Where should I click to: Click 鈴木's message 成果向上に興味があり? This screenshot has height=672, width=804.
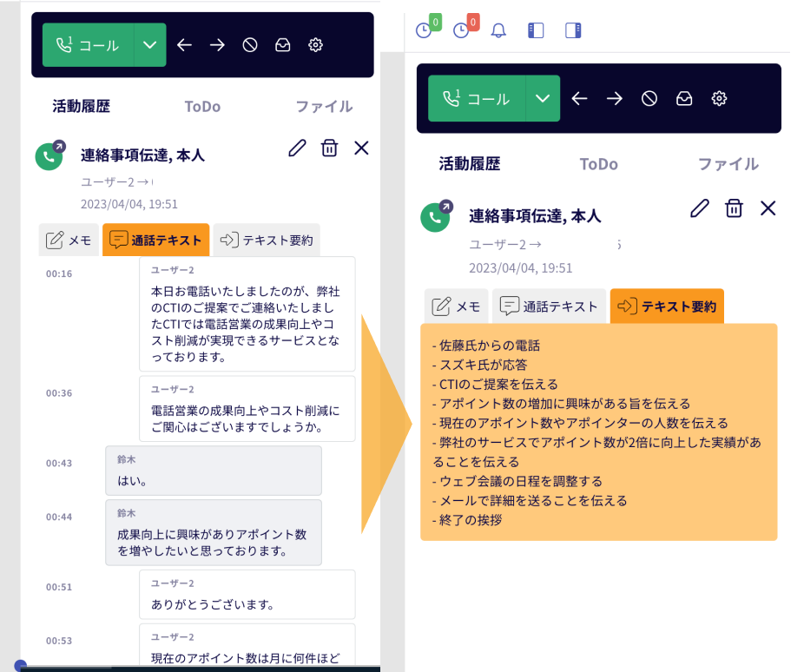coord(214,532)
